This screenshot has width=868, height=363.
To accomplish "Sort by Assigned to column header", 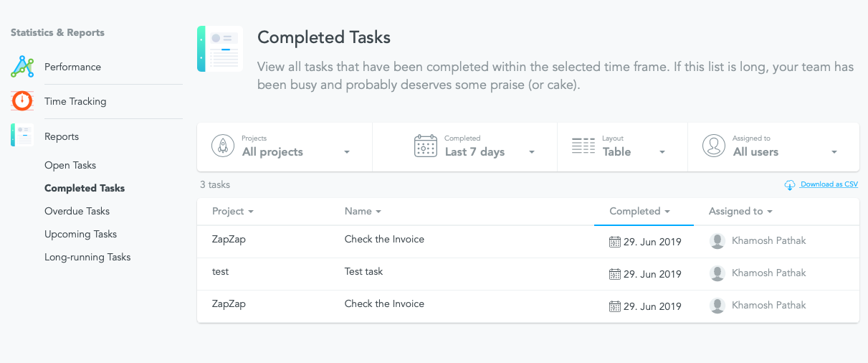I will 740,212.
